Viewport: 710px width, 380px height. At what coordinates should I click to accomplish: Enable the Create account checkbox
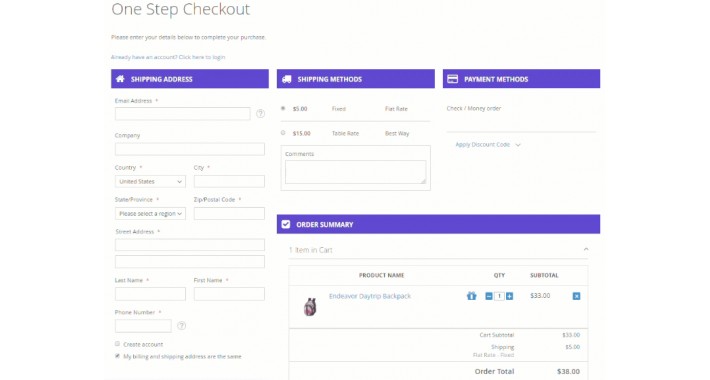click(x=117, y=344)
